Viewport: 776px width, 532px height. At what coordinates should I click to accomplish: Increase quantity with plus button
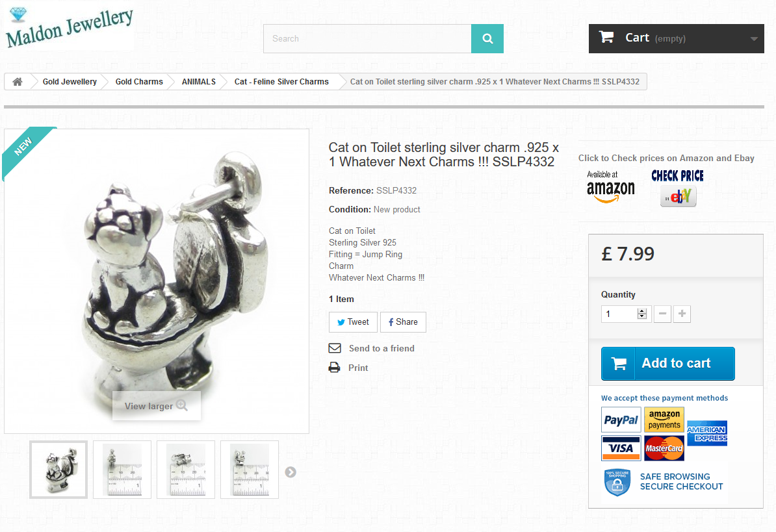point(682,314)
